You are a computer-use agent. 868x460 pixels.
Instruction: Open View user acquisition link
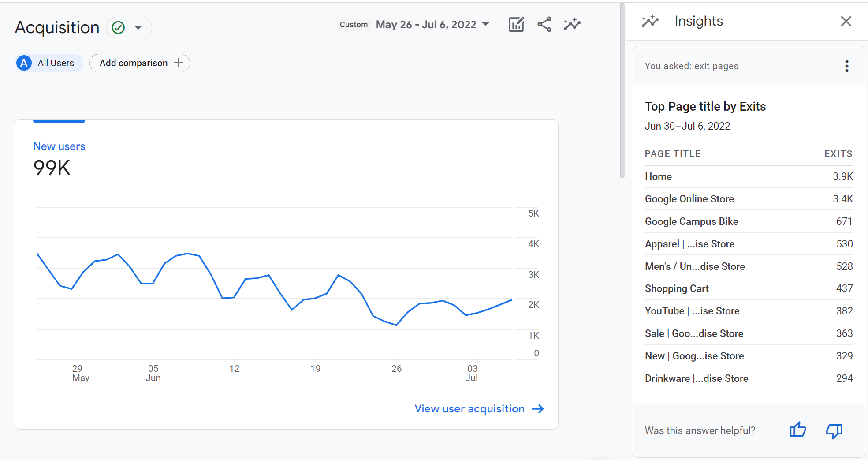pos(479,409)
